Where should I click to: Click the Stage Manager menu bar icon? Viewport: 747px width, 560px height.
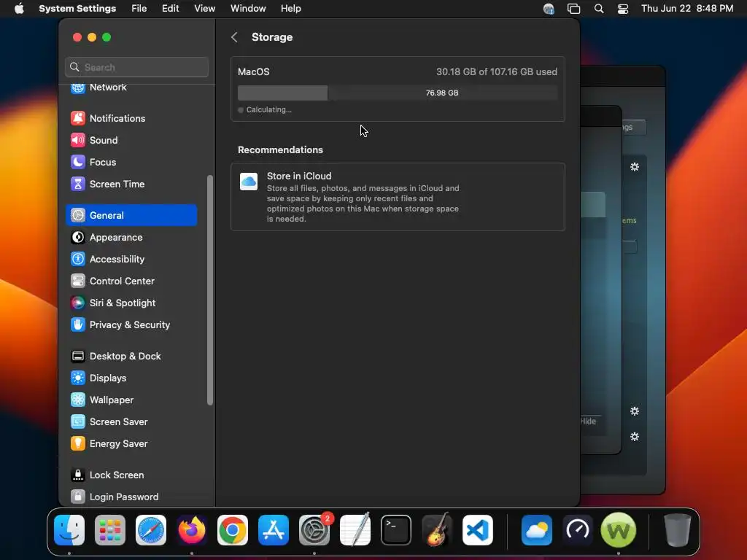click(573, 9)
